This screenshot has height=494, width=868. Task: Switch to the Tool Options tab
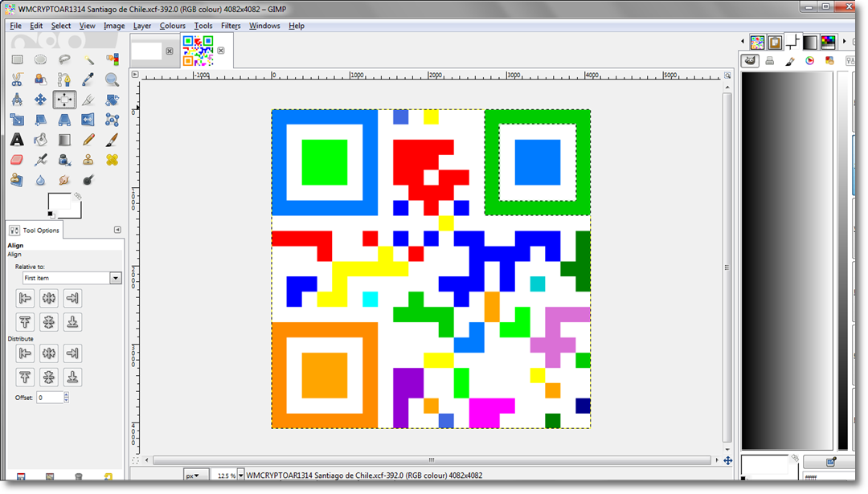click(x=35, y=230)
